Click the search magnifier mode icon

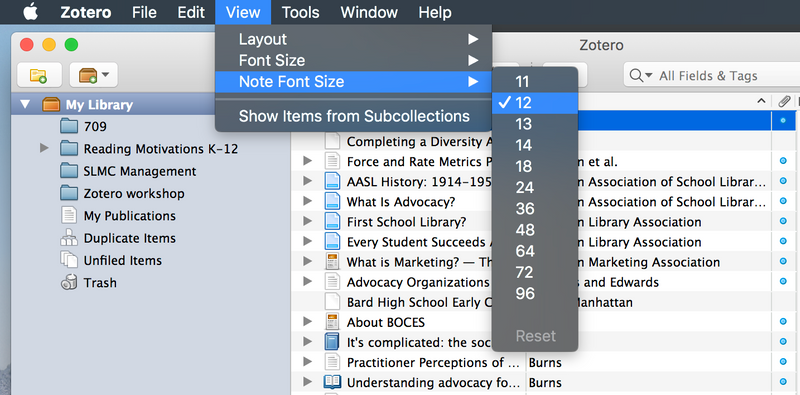tap(636, 76)
